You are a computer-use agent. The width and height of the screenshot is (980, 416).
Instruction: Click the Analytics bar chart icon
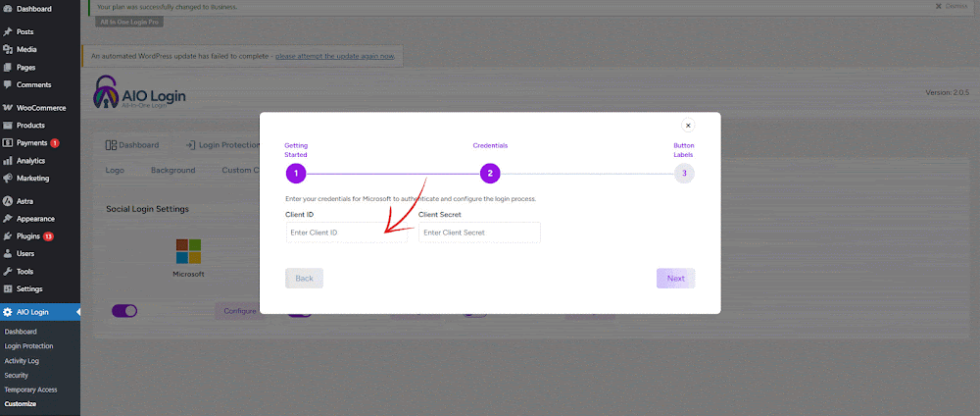tap(8, 161)
